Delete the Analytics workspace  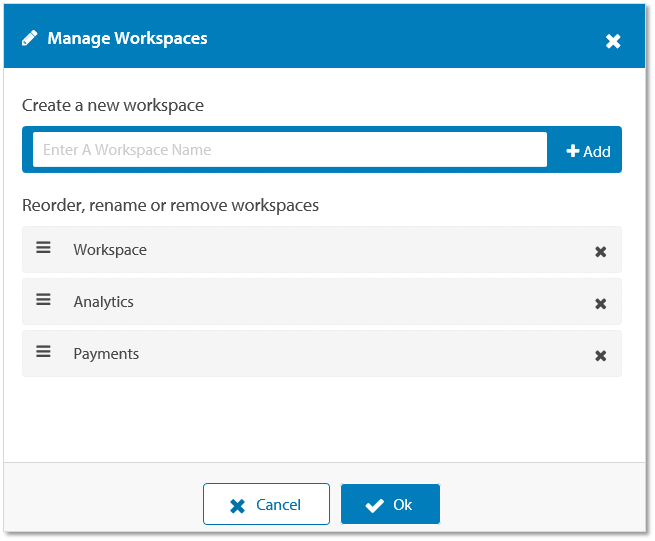click(x=600, y=304)
